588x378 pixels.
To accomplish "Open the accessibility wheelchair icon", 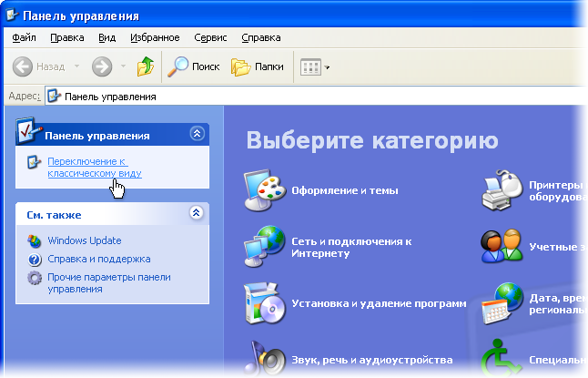I will click(501, 357).
